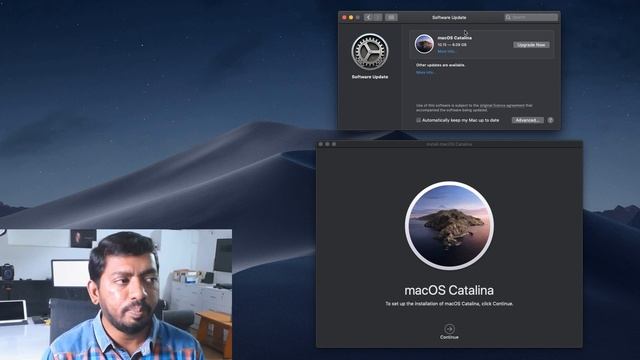The image size is (640, 360).
Task: Click 'Other updates are available.' text
Action: point(440,65)
